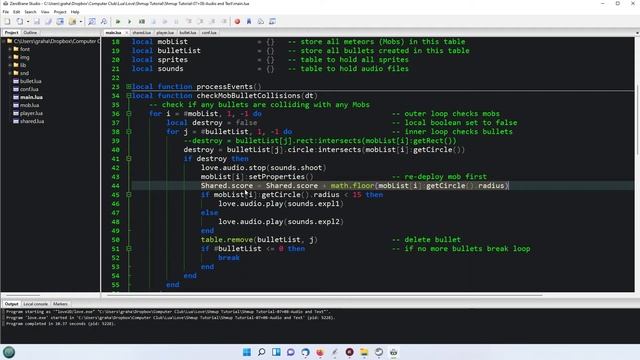This screenshot has width=640, height=360.
Task: Expand the img folder in project tree
Action: [10, 57]
